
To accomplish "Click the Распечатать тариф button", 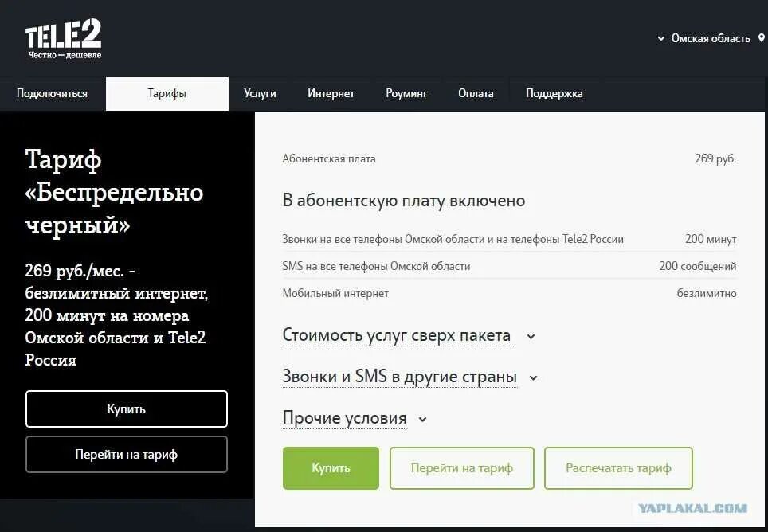I will [x=618, y=467].
